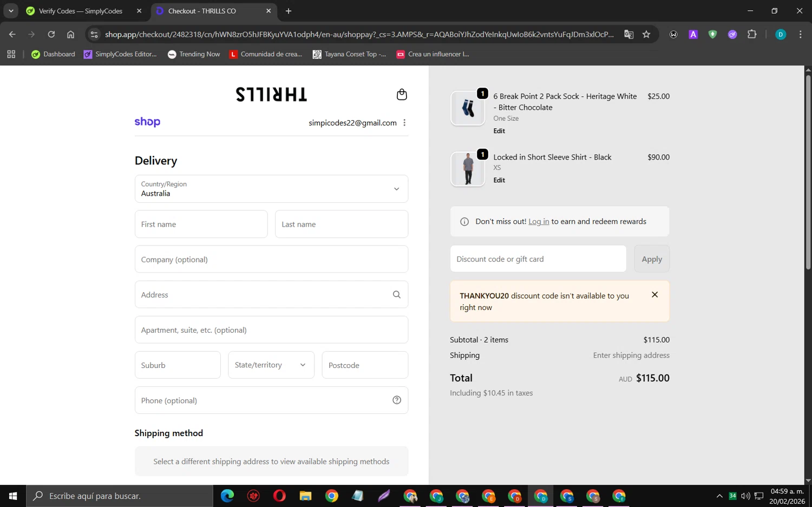Switch to Verify Codes SimplyCodes tab
Viewport: 812px width, 507px height.
pos(81,11)
